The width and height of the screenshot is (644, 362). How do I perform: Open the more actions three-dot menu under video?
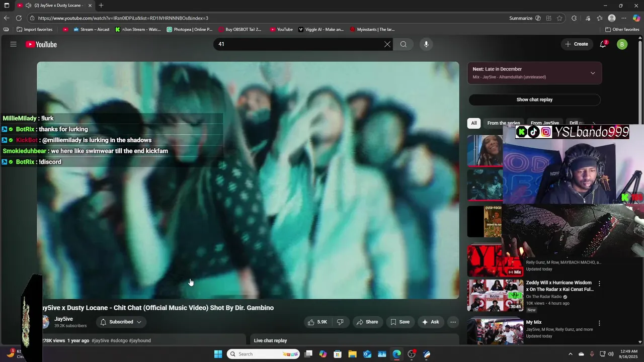[453, 322]
